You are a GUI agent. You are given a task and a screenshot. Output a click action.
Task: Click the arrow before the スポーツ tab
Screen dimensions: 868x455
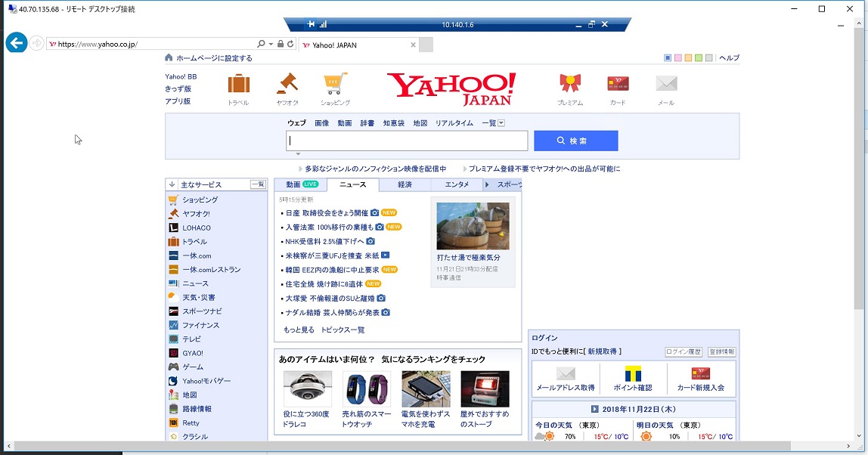click(x=487, y=184)
